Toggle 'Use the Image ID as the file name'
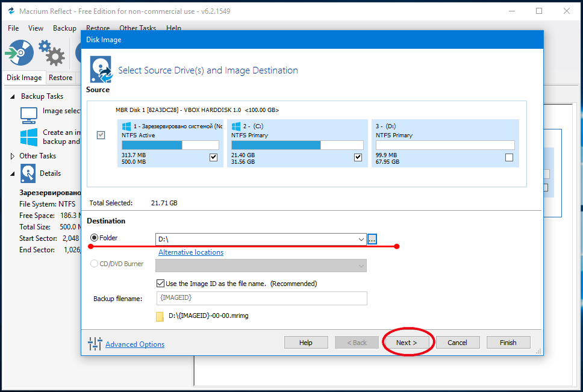 coord(161,284)
